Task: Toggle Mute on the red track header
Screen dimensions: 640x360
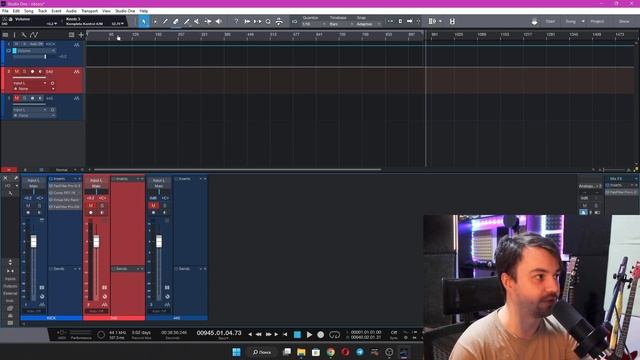Action: [17, 72]
